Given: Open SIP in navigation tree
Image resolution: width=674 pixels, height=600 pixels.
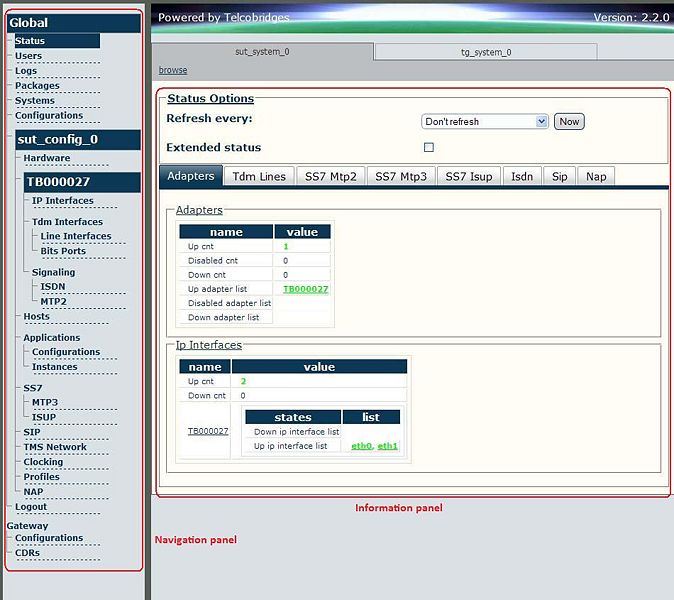Looking at the screenshot, I should pyautogui.click(x=32, y=432).
